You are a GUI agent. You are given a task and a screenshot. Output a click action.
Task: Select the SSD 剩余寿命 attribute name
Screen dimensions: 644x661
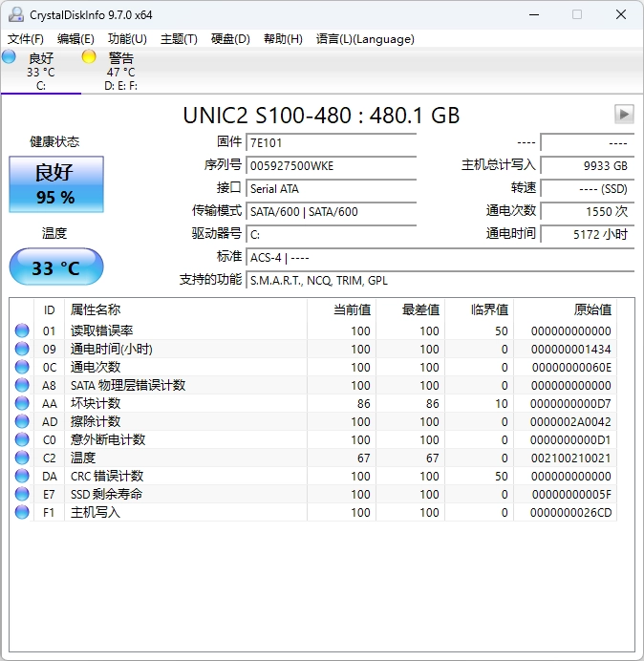[106, 494]
